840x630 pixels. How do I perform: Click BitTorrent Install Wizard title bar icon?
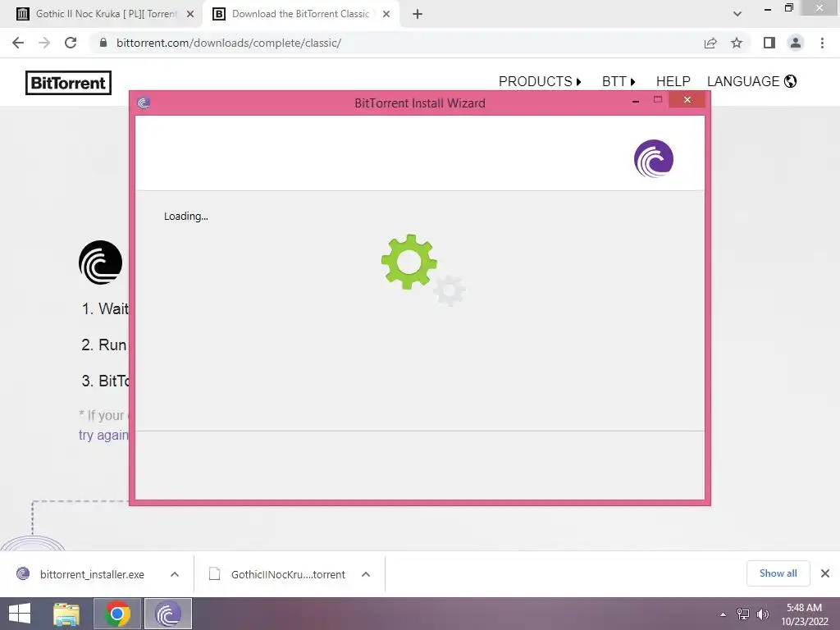(143, 103)
